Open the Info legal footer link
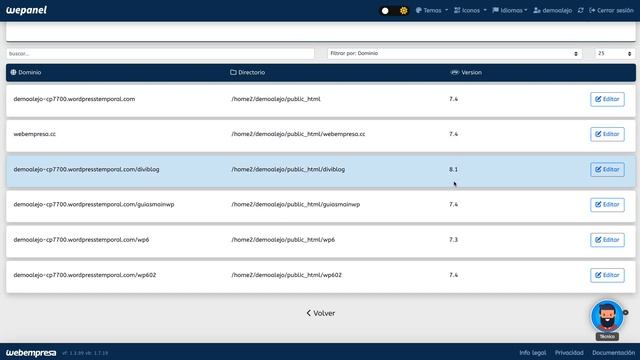640x360 pixels. click(x=533, y=353)
